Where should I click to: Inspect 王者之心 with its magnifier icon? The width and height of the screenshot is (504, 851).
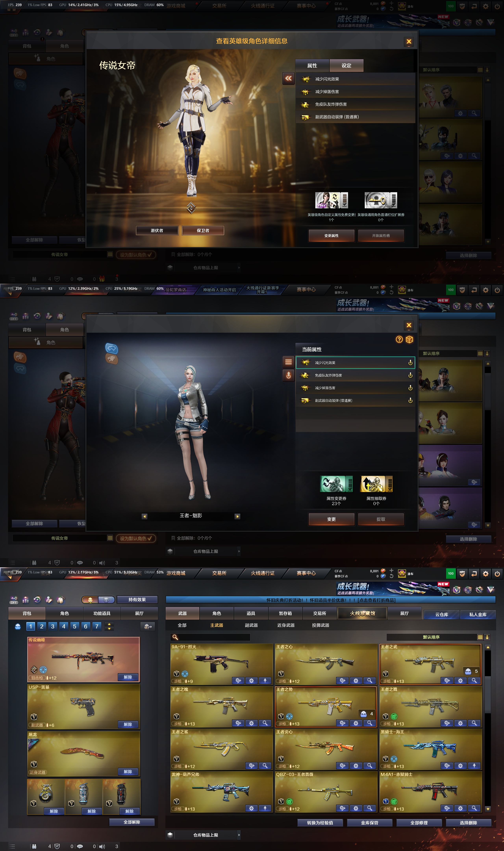click(369, 680)
